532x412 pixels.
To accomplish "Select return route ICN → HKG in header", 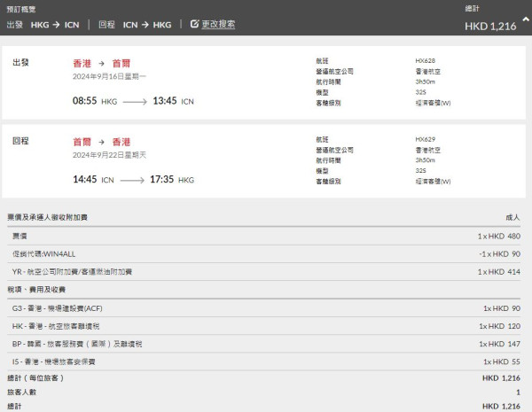I will pyautogui.click(x=147, y=25).
